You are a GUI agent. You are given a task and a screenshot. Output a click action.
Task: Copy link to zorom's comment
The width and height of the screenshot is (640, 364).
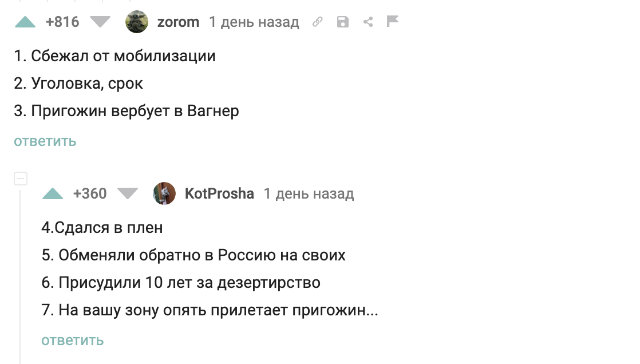tap(318, 22)
